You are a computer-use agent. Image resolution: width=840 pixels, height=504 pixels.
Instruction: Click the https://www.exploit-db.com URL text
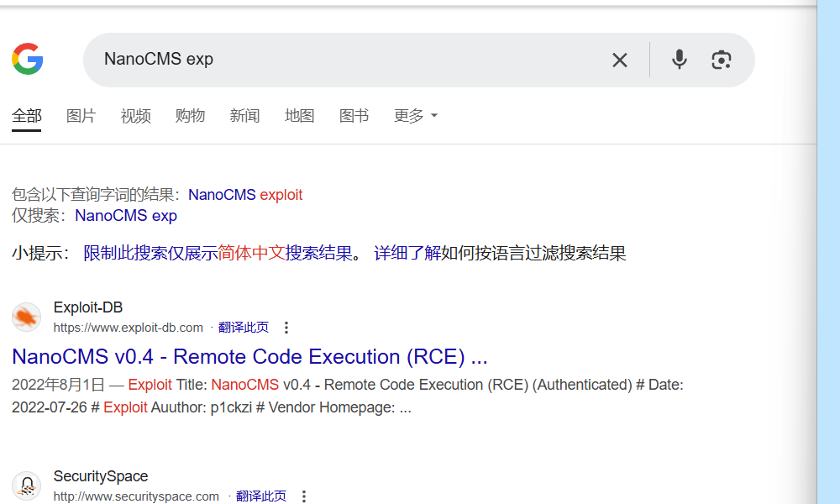pyautogui.click(x=128, y=328)
